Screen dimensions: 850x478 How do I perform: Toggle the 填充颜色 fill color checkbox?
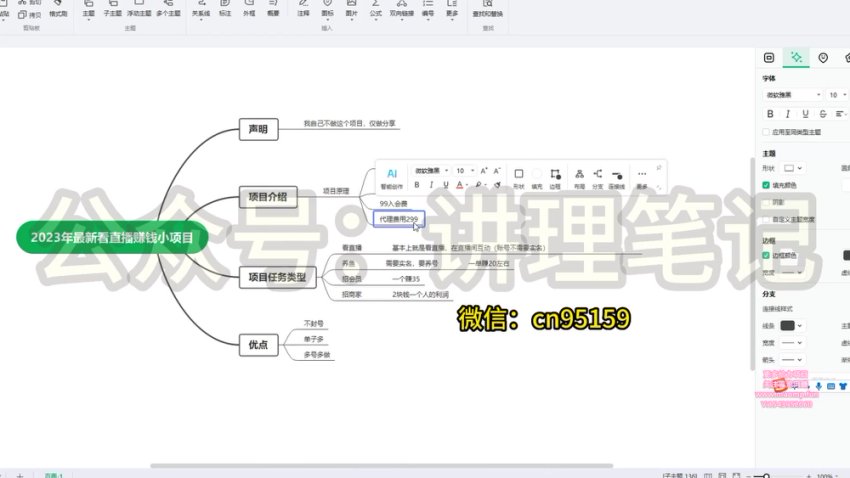tap(767, 185)
